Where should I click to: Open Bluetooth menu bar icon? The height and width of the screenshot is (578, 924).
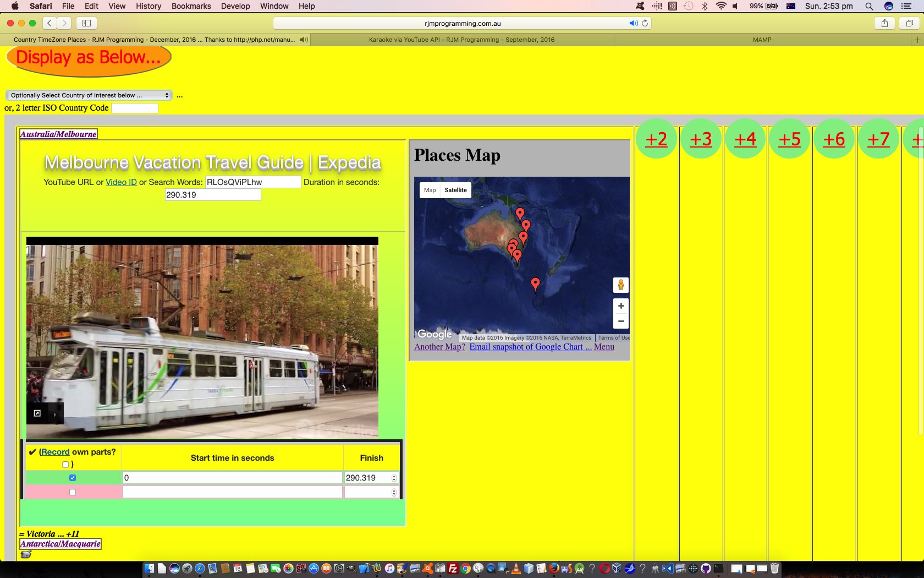(x=705, y=6)
